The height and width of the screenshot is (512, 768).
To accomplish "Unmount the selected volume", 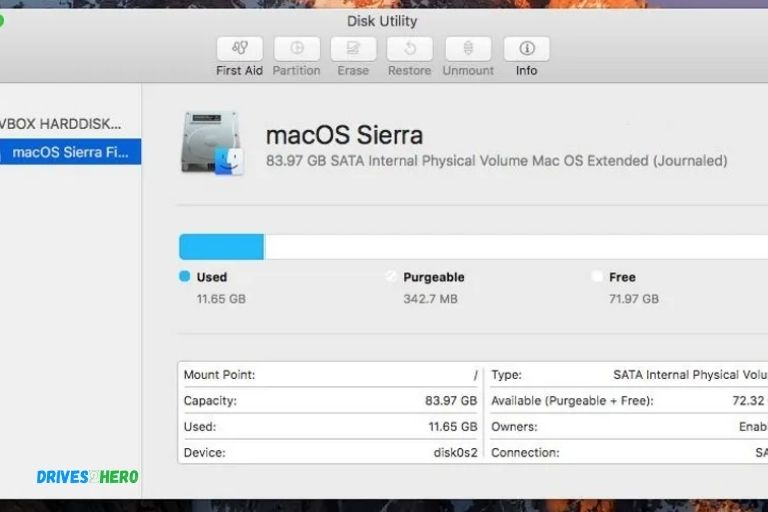I will (x=468, y=49).
